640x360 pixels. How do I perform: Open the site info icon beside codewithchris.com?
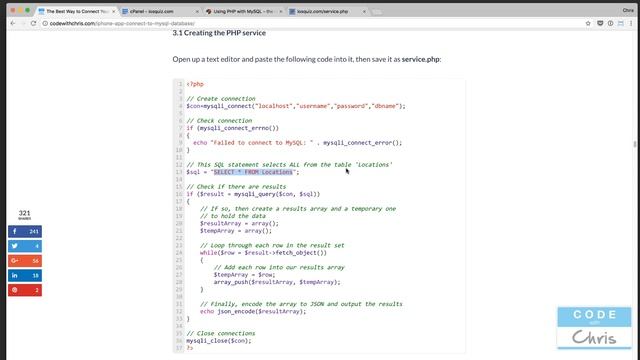point(45,24)
